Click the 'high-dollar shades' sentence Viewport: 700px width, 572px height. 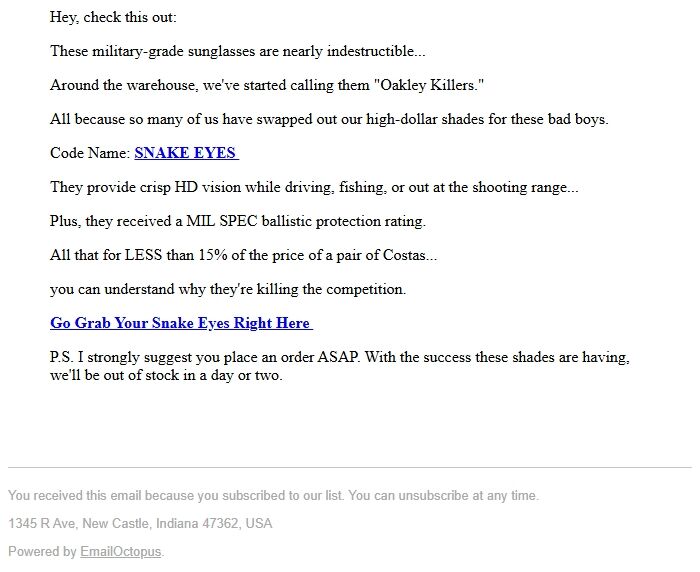[329, 119]
